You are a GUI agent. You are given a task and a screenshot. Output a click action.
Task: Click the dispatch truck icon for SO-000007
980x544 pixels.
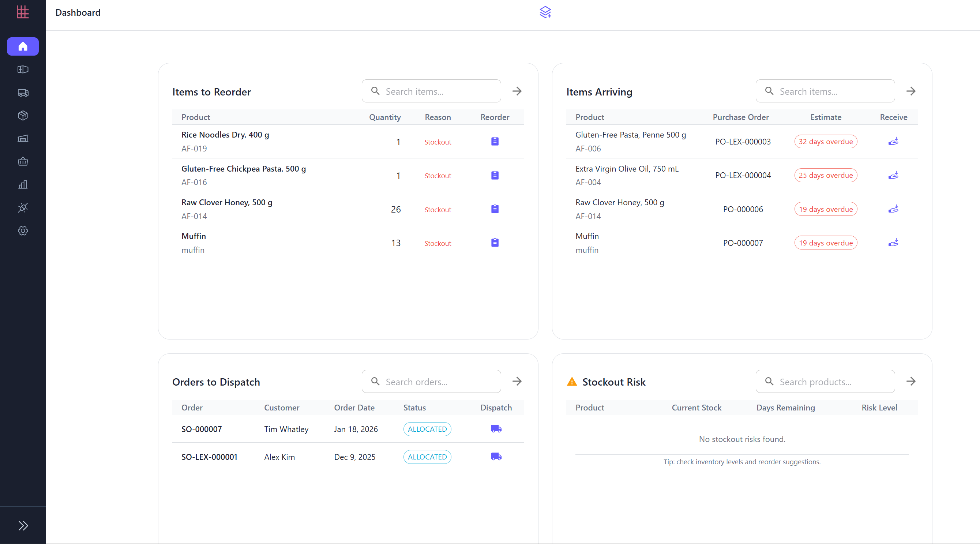(x=496, y=429)
